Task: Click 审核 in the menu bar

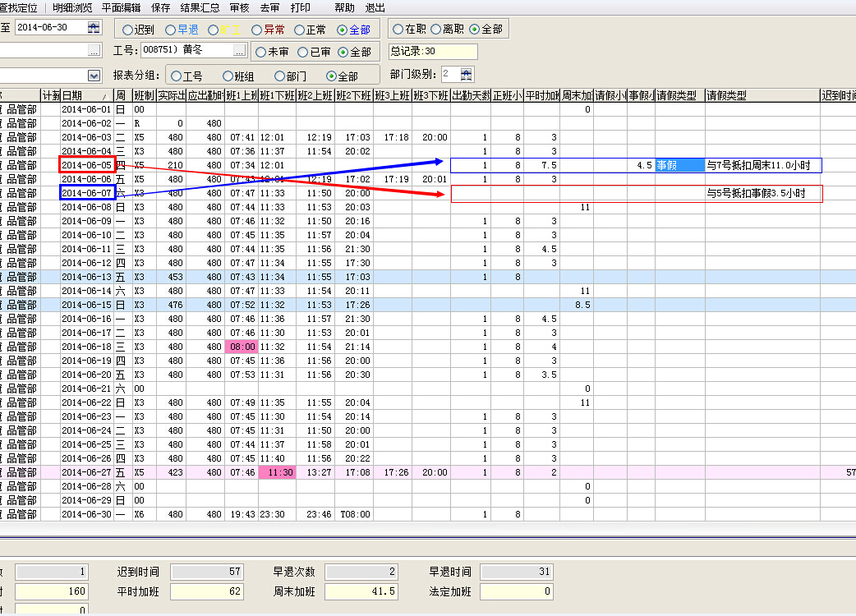Action: click(x=239, y=7)
